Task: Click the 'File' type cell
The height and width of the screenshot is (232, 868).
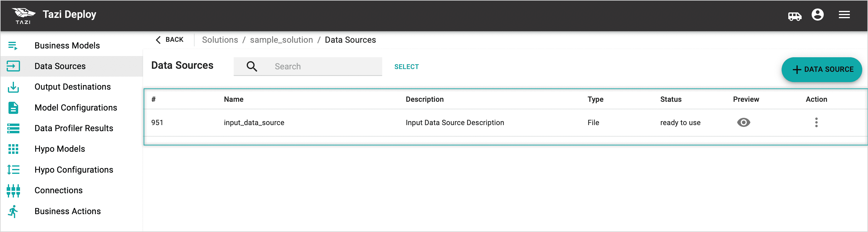Action: coord(593,123)
